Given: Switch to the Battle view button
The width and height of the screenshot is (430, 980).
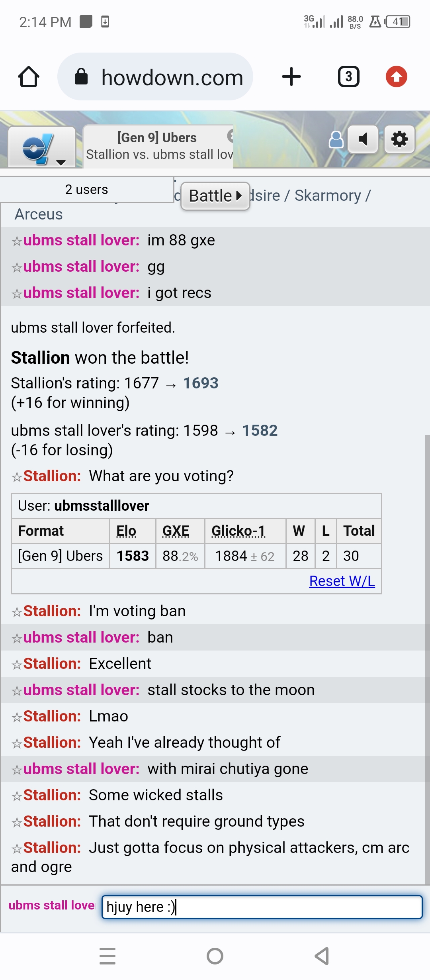Looking at the screenshot, I should 215,196.
